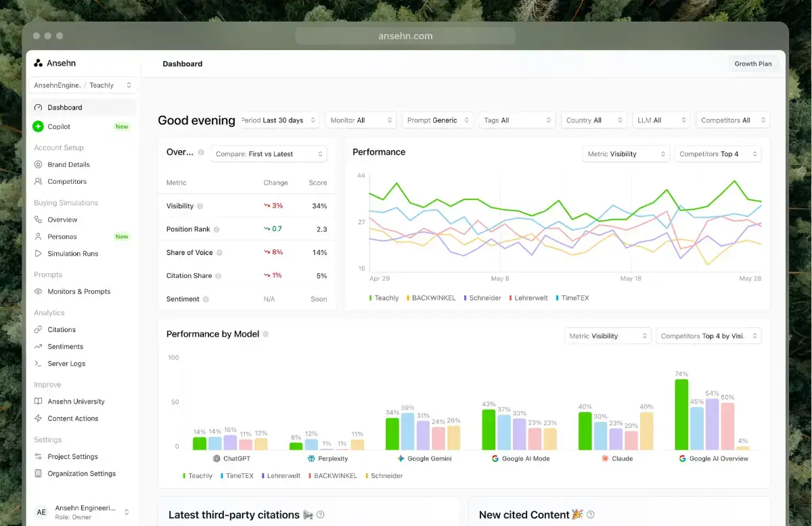Image resolution: width=812 pixels, height=526 pixels.
Task: Open the AnsehnEngine / Teachly project switcher
Action: point(83,85)
